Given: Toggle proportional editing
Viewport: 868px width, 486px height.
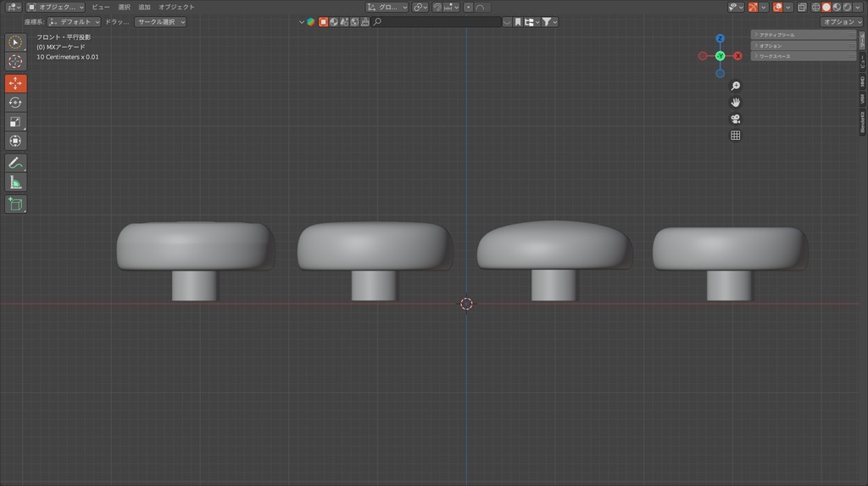Looking at the screenshot, I should (x=468, y=7).
